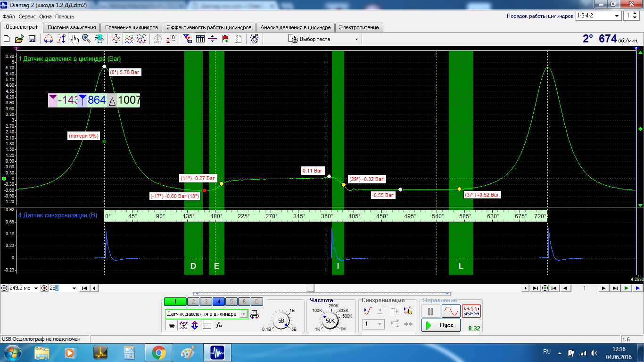Click the ellipsis button beside sensor name

pos(243,314)
